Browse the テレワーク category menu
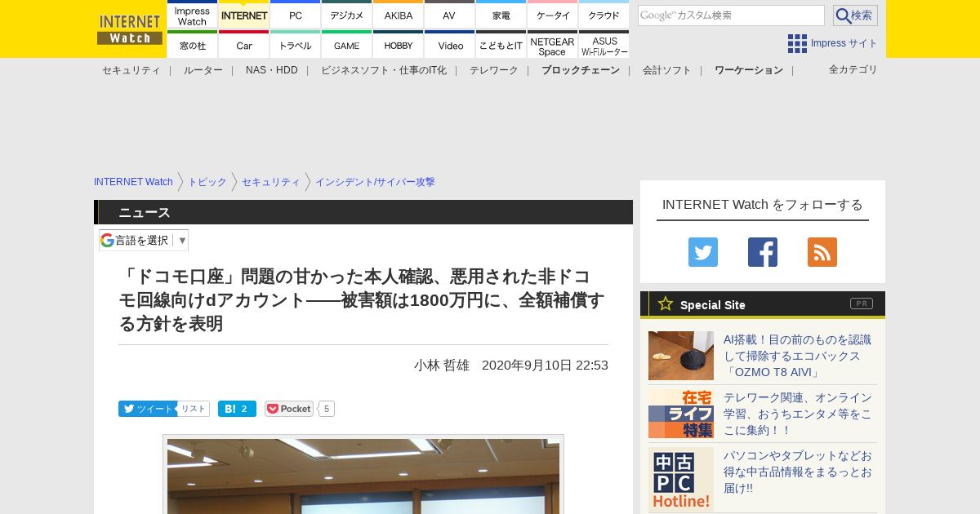The height and width of the screenshot is (514, 980). tap(494, 70)
